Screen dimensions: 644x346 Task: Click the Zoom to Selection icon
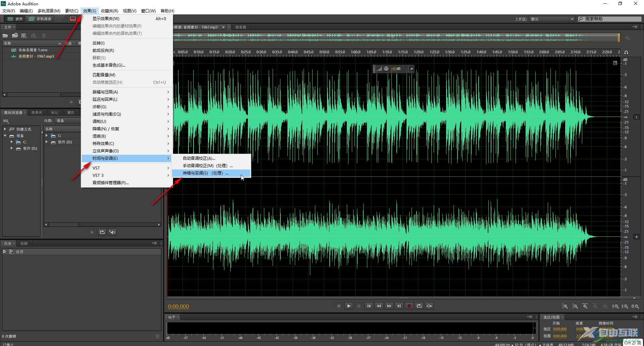click(x=635, y=306)
